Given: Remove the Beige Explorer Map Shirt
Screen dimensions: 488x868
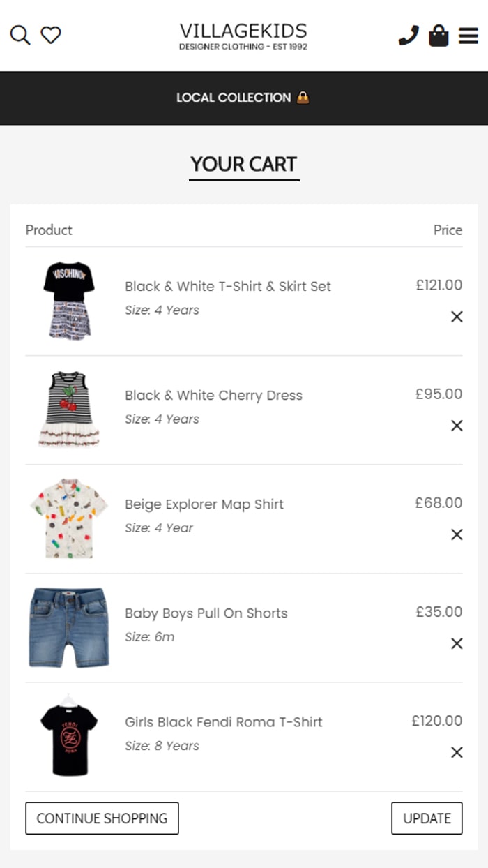Looking at the screenshot, I should 457,534.
